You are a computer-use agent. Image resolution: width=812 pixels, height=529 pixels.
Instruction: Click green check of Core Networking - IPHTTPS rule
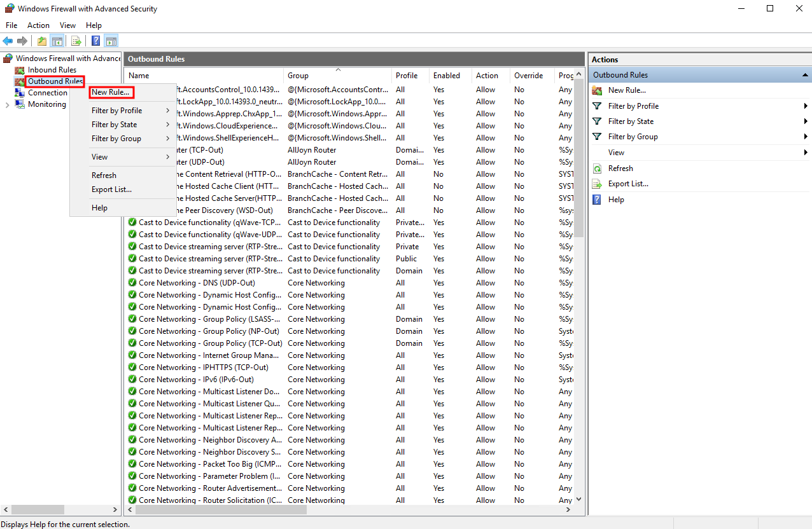point(132,368)
